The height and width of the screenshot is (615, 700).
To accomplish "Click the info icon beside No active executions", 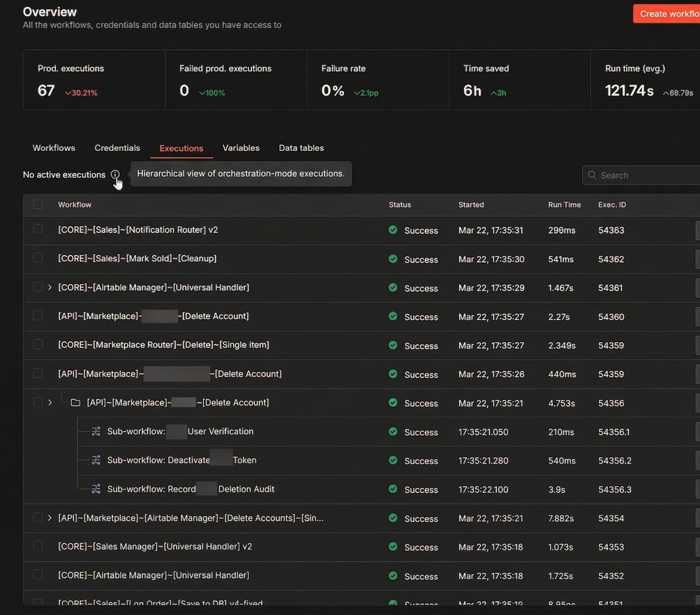I will click(115, 174).
